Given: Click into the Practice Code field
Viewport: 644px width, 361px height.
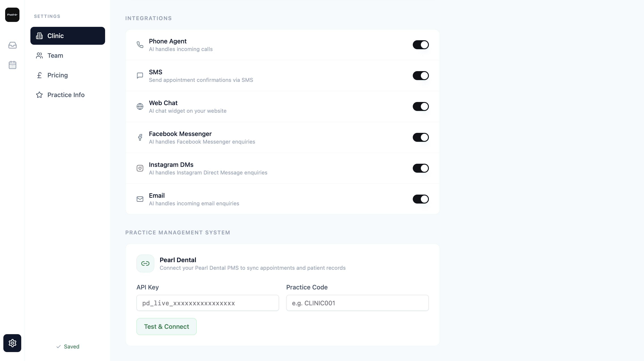Looking at the screenshot, I should click(357, 303).
